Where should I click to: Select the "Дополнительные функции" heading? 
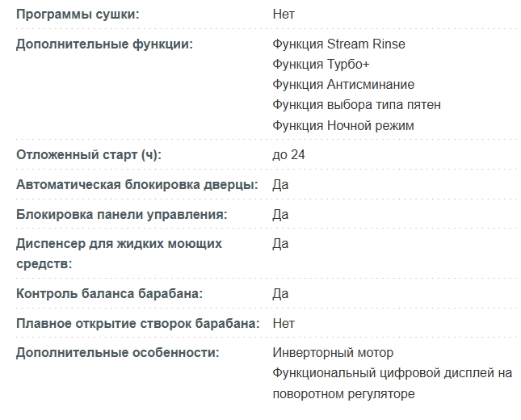click(104, 44)
